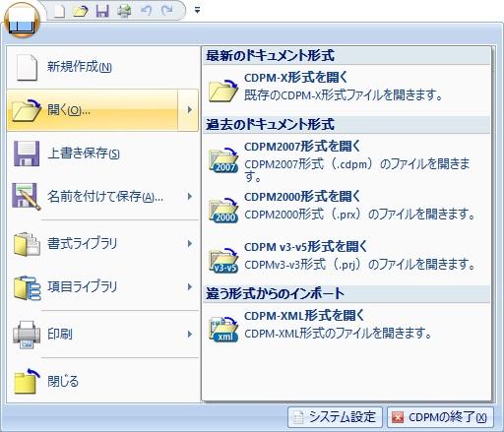Click the Print icon in quick access toolbar
Image resolution: width=504 pixels, height=432 pixels.
click(124, 11)
